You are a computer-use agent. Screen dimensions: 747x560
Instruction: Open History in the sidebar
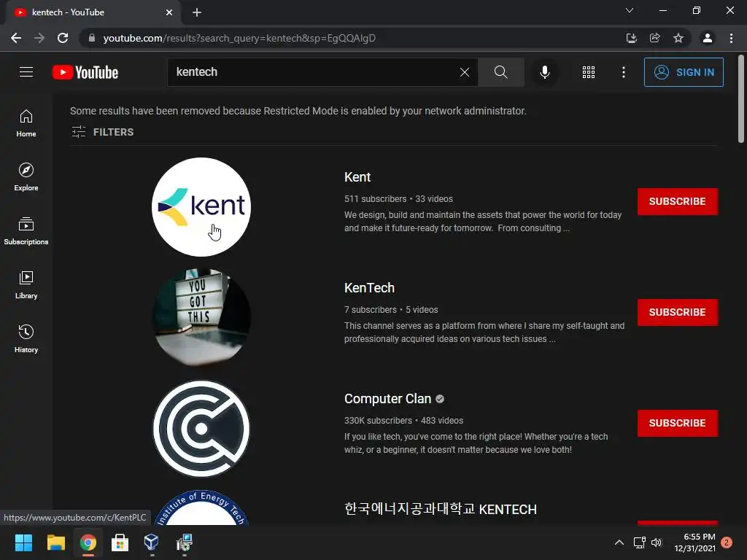click(x=26, y=338)
